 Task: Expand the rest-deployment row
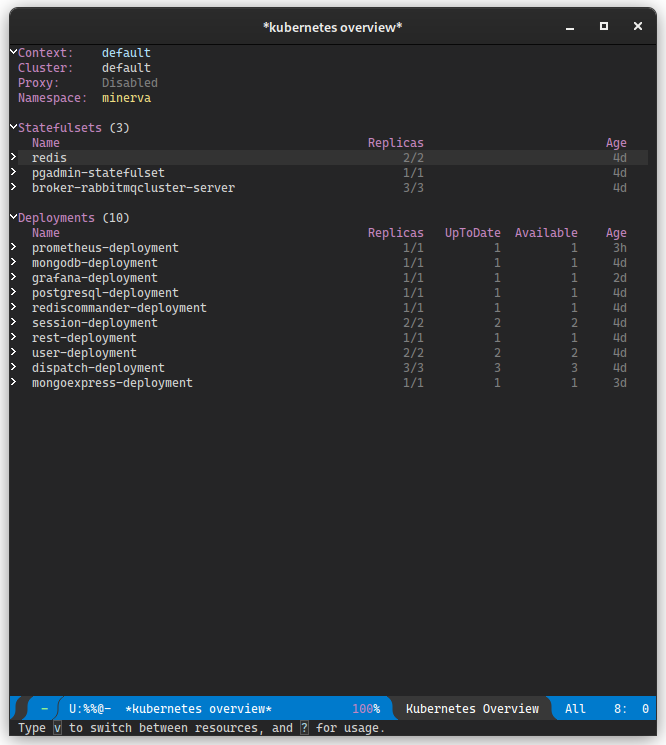(13, 337)
